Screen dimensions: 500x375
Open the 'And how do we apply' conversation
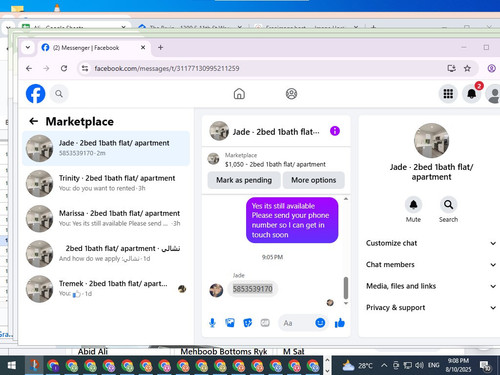tap(106, 253)
